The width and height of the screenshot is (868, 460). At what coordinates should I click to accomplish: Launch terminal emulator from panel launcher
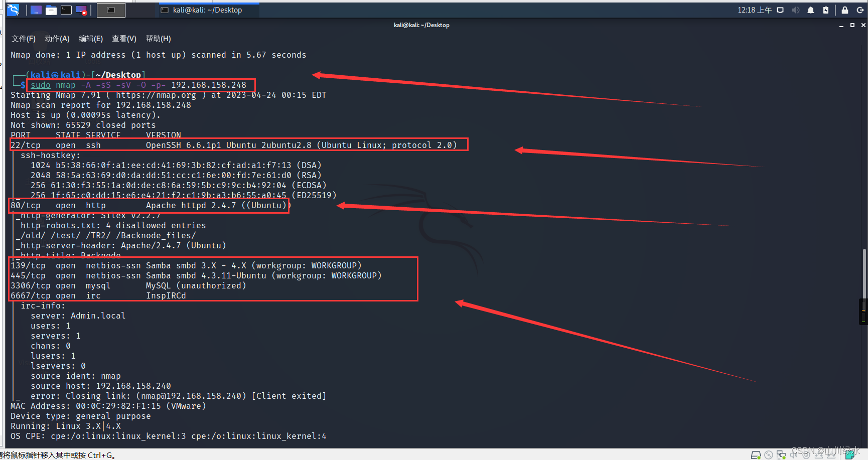pos(66,10)
